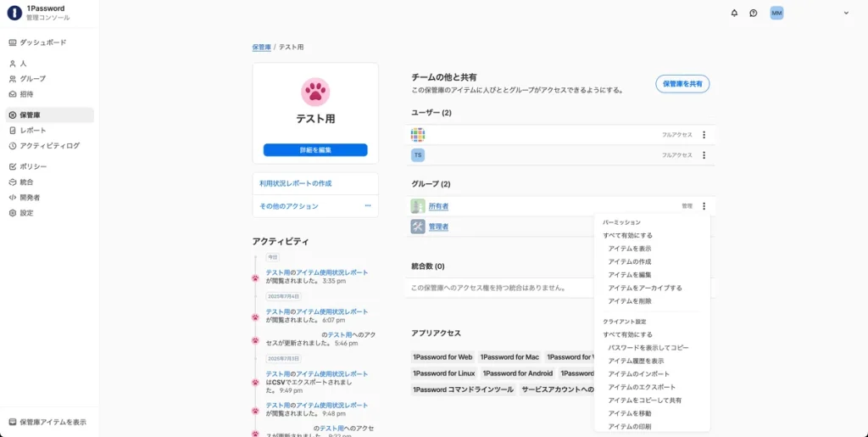Click the help question-mark icon
This screenshot has width=868, height=437.
(753, 13)
